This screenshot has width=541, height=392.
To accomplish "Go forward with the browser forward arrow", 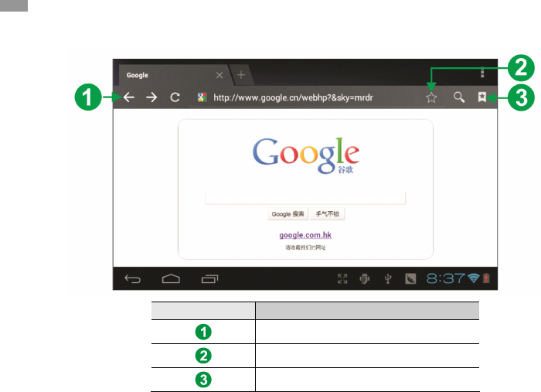I will pyautogui.click(x=151, y=97).
